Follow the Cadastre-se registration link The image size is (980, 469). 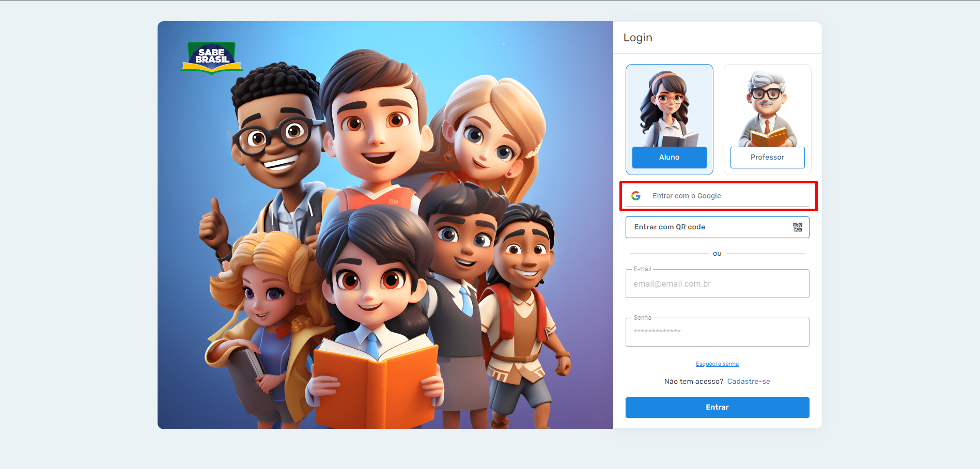point(749,381)
